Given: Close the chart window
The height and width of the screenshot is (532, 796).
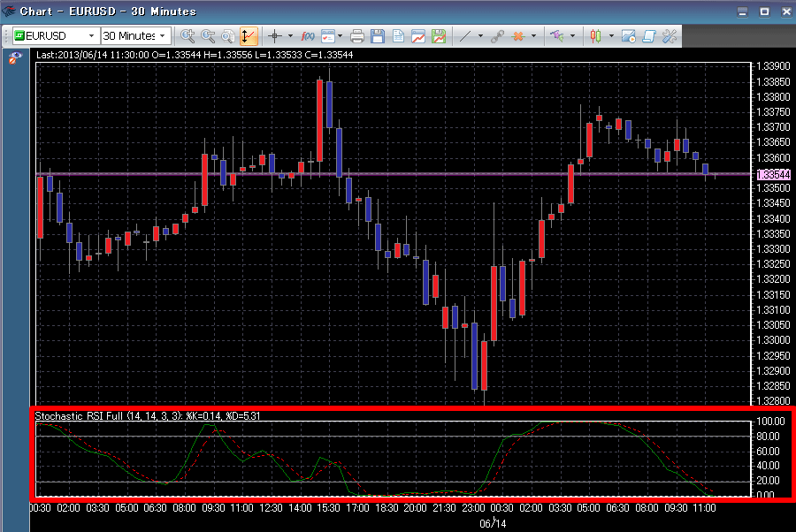Looking at the screenshot, I should 786,11.
